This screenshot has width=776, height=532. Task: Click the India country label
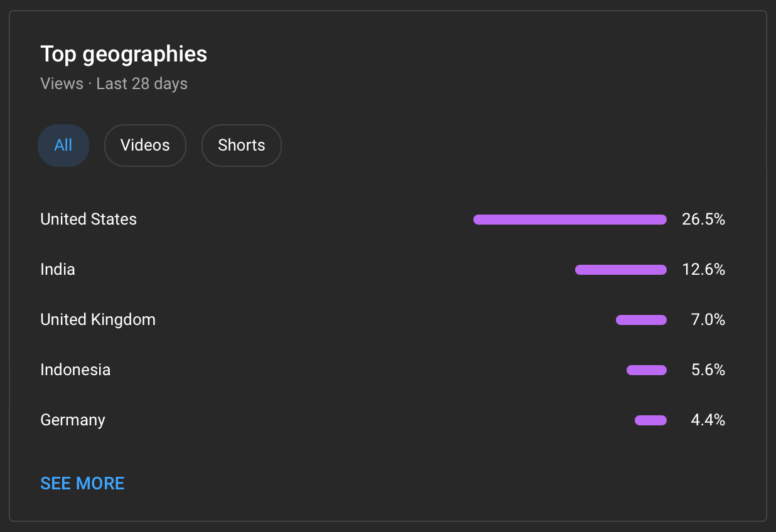point(58,269)
